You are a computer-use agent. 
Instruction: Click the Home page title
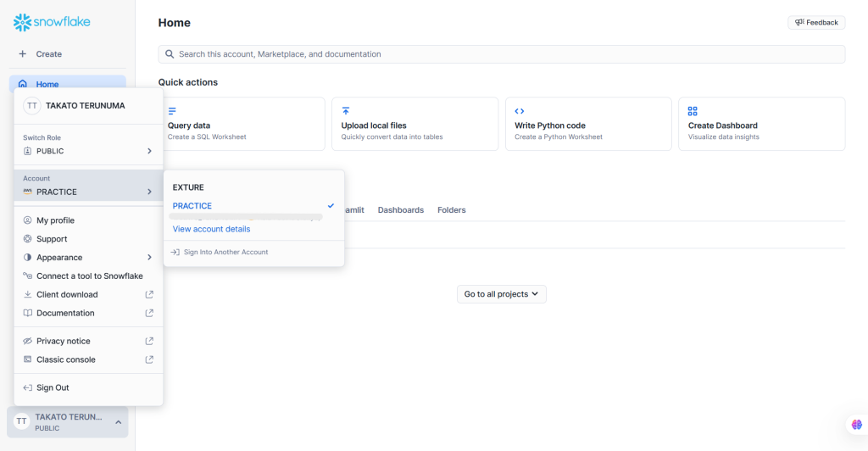175,23
